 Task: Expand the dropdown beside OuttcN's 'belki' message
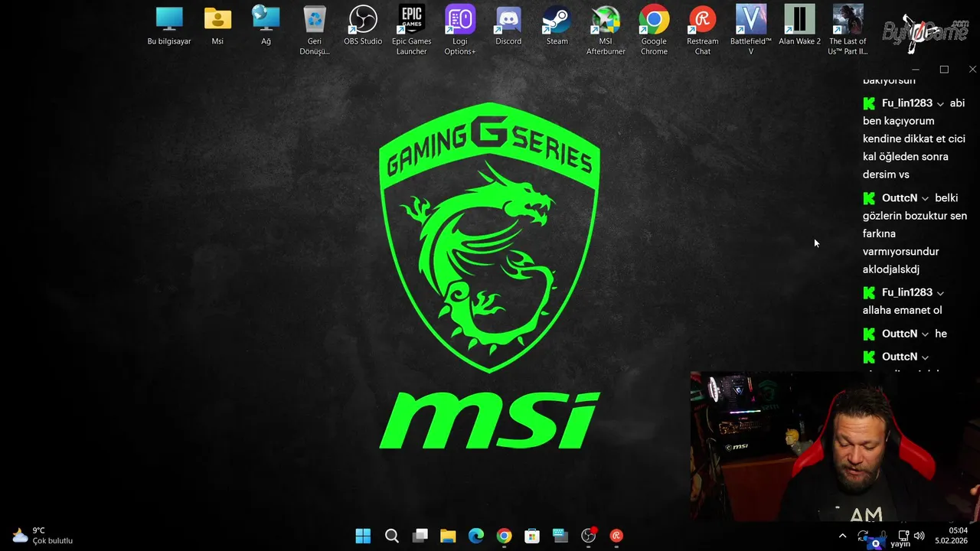point(925,199)
